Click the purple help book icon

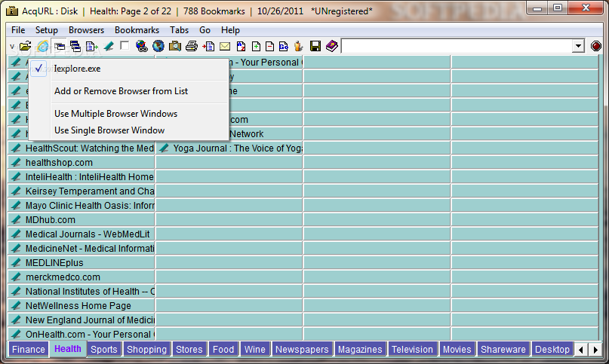(x=332, y=46)
